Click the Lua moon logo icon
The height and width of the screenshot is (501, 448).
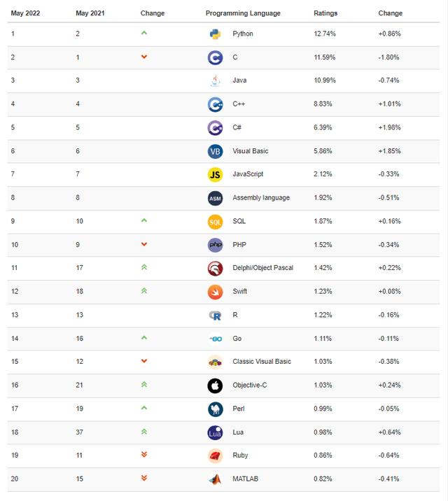coord(215,432)
